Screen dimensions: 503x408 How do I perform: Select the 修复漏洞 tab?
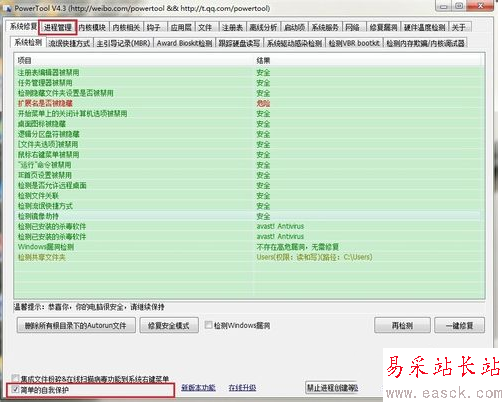click(383, 27)
